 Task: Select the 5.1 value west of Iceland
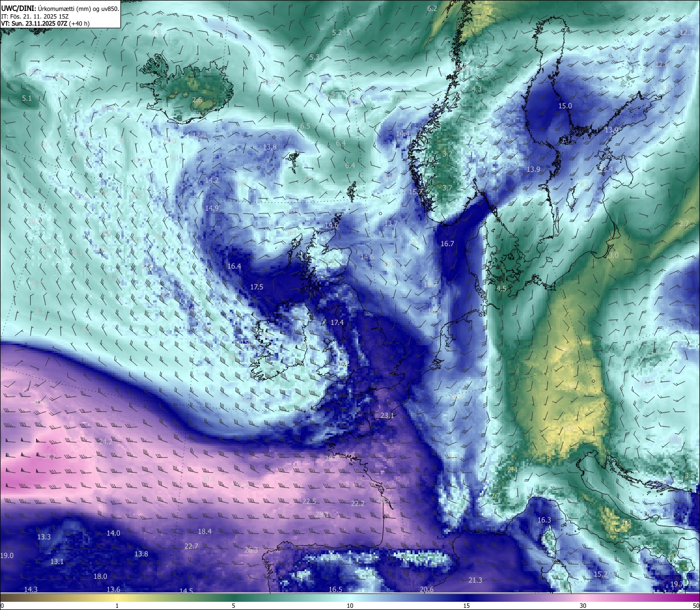tap(27, 98)
